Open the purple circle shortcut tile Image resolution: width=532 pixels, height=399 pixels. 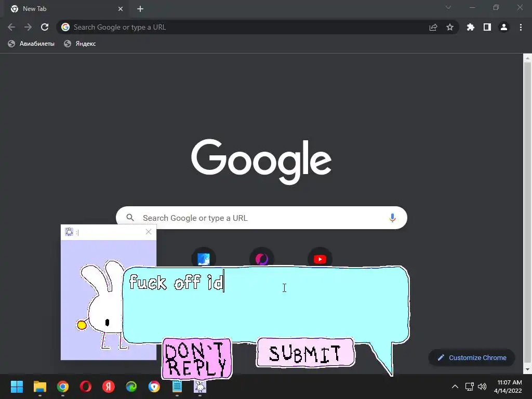click(262, 259)
